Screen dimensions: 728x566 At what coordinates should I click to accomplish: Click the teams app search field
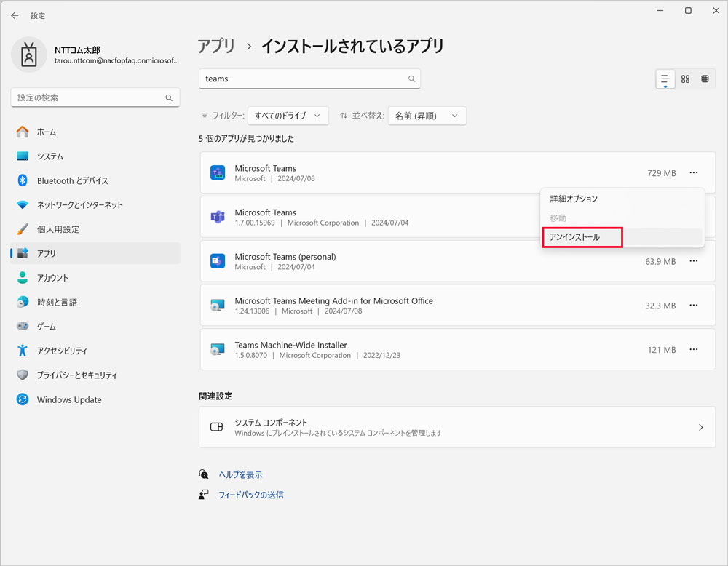click(309, 79)
